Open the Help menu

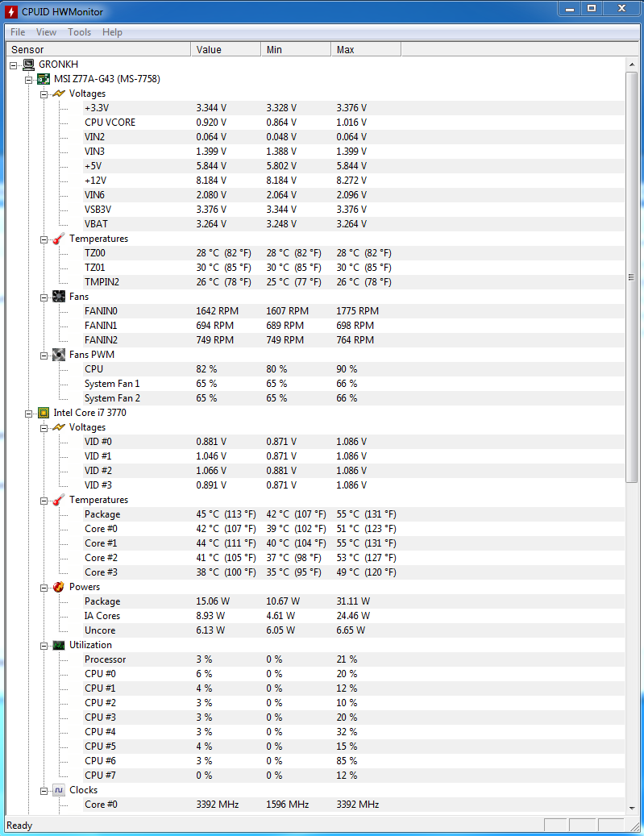coord(112,32)
